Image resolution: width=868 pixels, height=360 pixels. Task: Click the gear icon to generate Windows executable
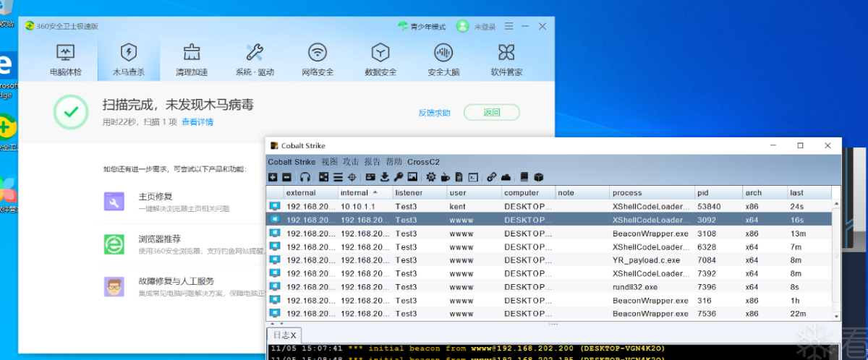tap(431, 177)
